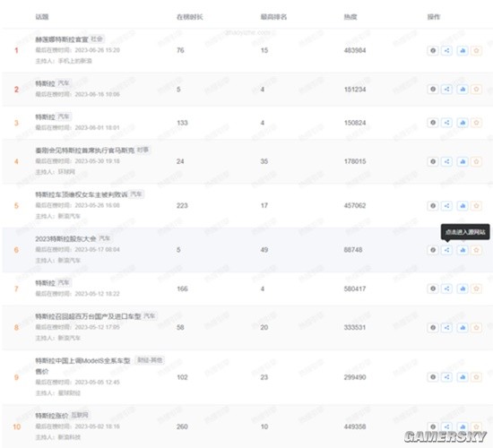
Task: Open topic 秦刚会见特斯拉首席执行官马斯克
Action: [x=85, y=151]
